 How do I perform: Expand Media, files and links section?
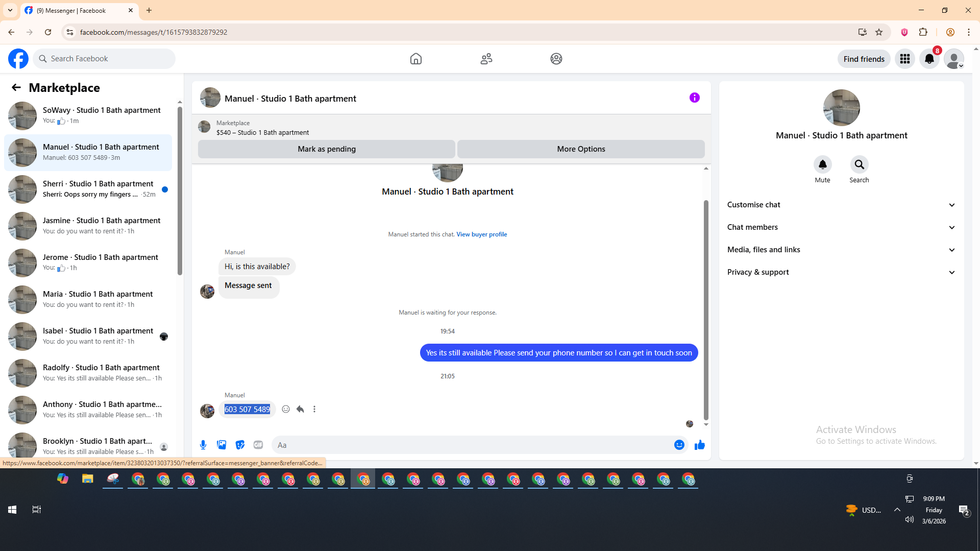841,250
